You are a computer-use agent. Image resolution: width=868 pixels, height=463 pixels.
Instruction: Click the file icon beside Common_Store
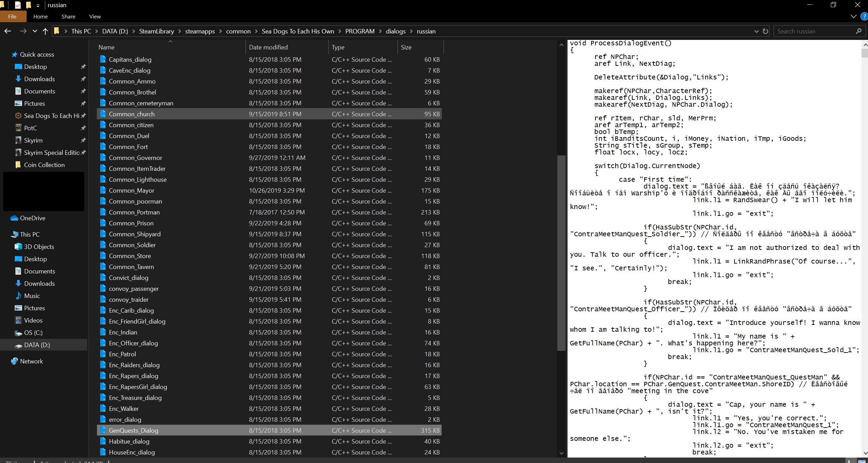[x=103, y=256]
